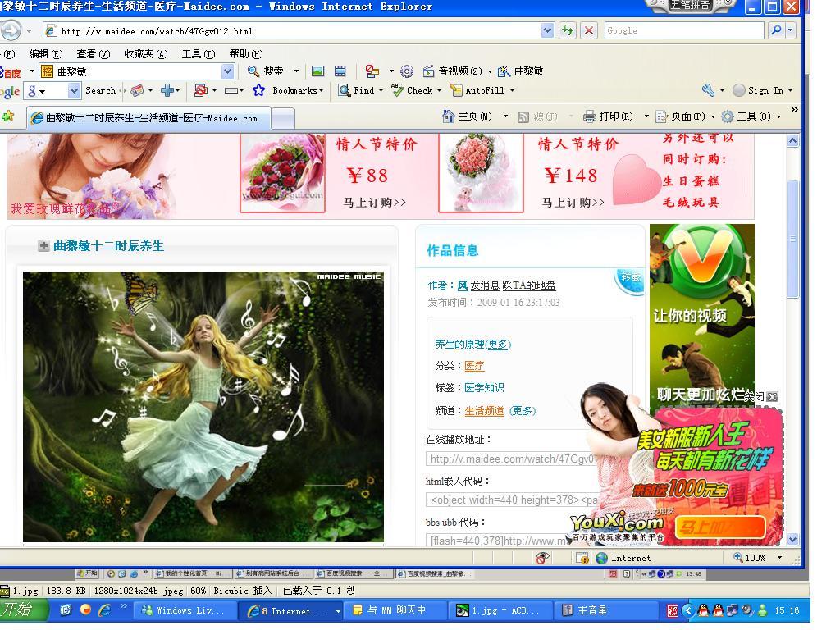Click the page vertical scrollbar thumb
The width and height of the screenshot is (840, 630).
tap(792, 238)
